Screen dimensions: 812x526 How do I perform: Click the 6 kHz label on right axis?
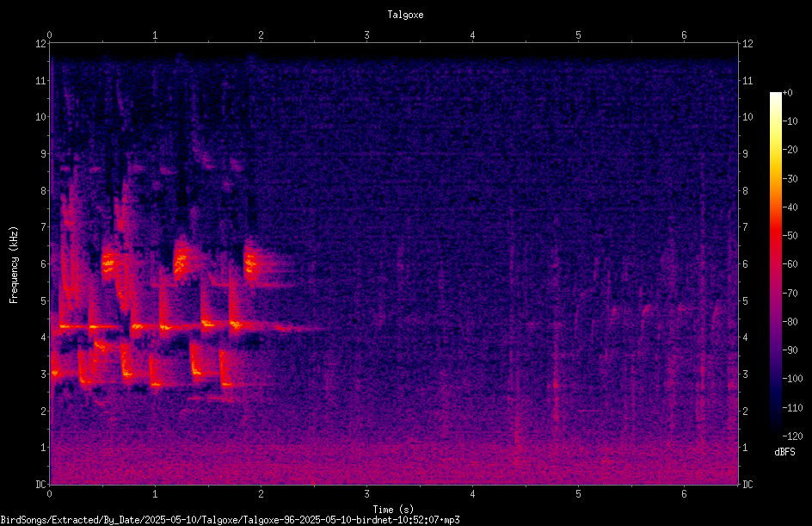point(745,264)
